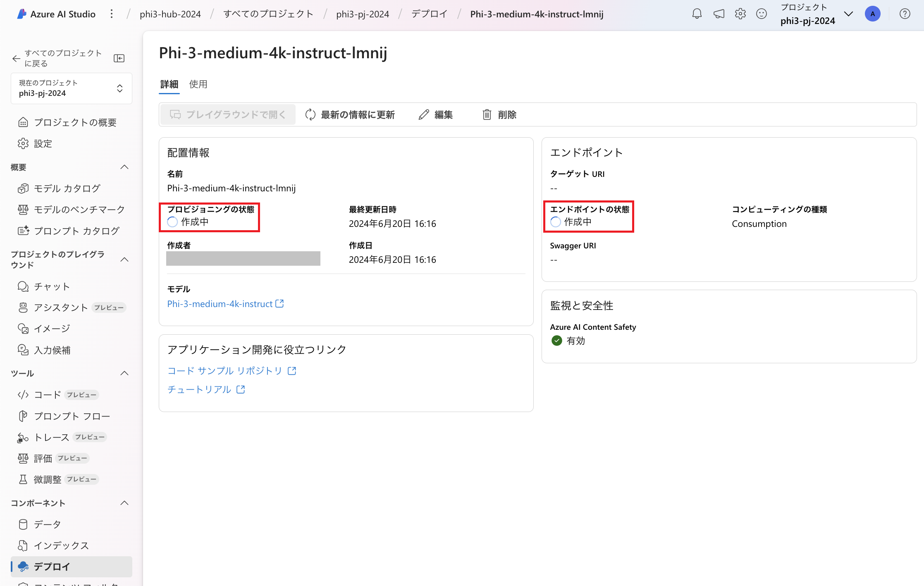This screenshot has width=924, height=586.
Task: Click the 有効 status under Content Safety
Action: click(575, 341)
